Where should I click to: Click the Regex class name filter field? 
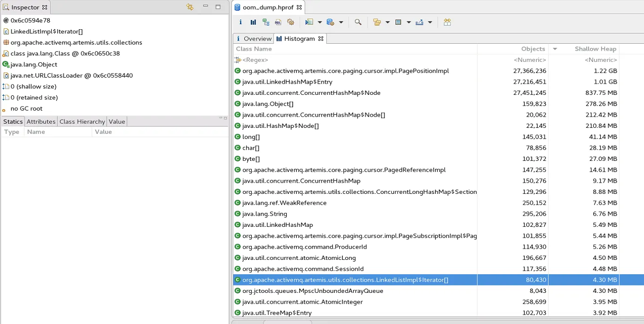[355, 60]
